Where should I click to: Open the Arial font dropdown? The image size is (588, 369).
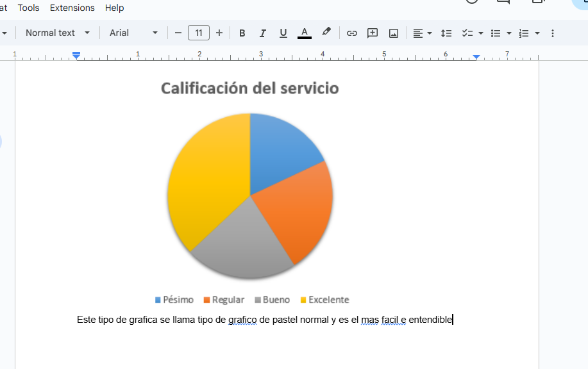[133, 33]
